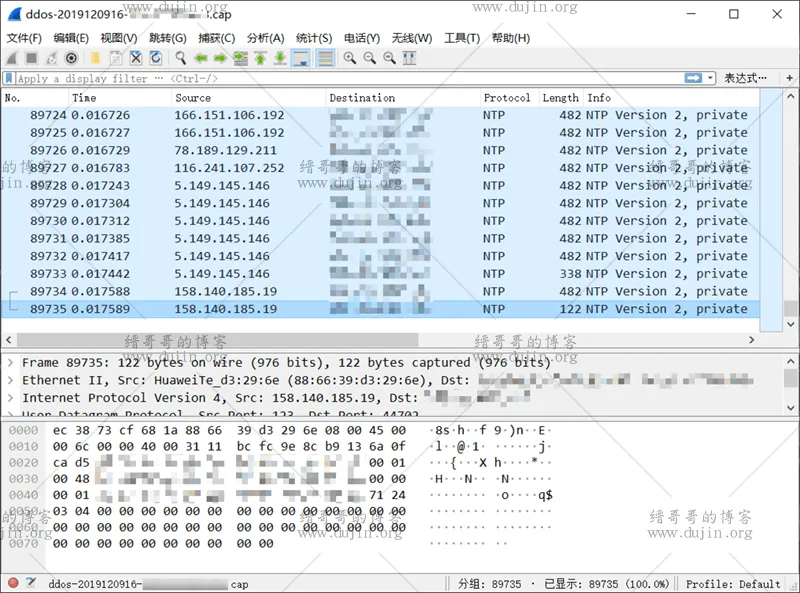Viewport: 800px width, 593px height.
Task: Click the zoom in text icon
Action: point(349,58)
